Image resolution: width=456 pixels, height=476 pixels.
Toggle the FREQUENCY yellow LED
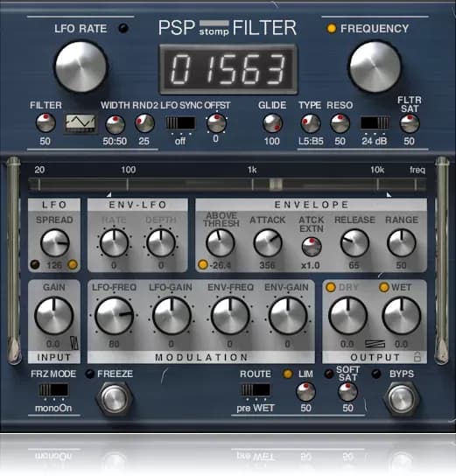331,29
